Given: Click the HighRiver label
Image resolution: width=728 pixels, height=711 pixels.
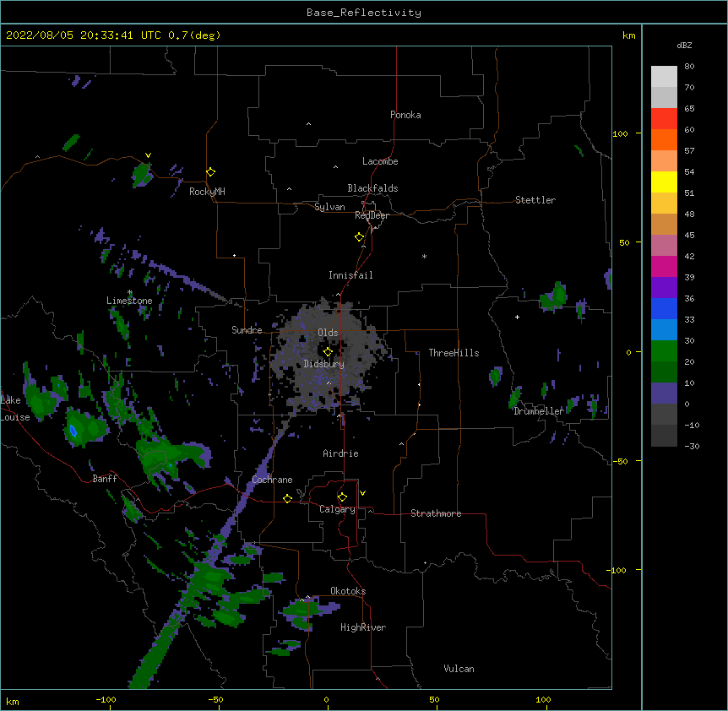Looking at the screenshot, I should click(363, 627).
